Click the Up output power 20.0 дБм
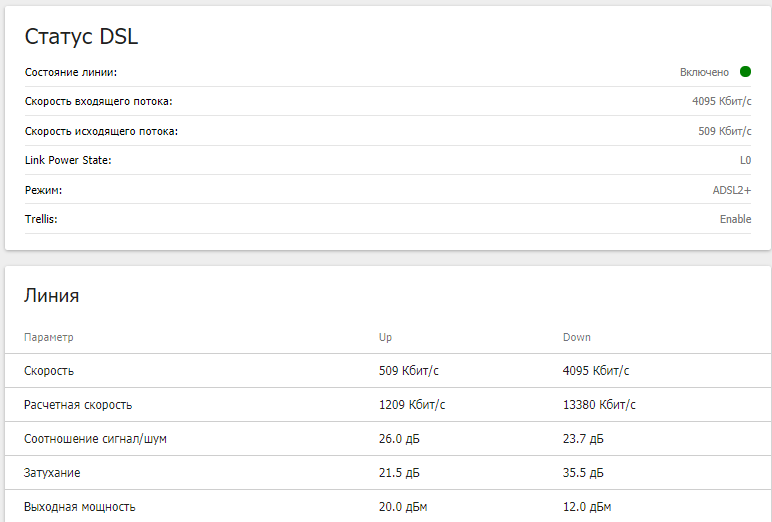Screen dimensions: 772x522 pyautogui.click(x=402, y=507)
